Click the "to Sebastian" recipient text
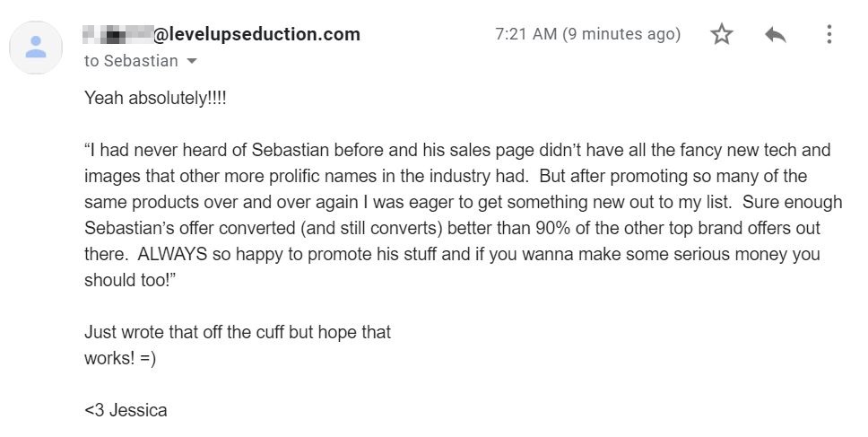 pos(131,61)
